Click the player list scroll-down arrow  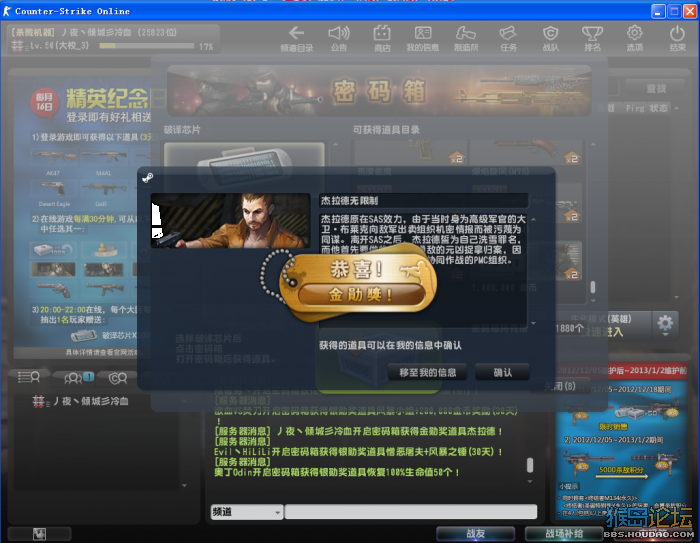click(184, 485)
